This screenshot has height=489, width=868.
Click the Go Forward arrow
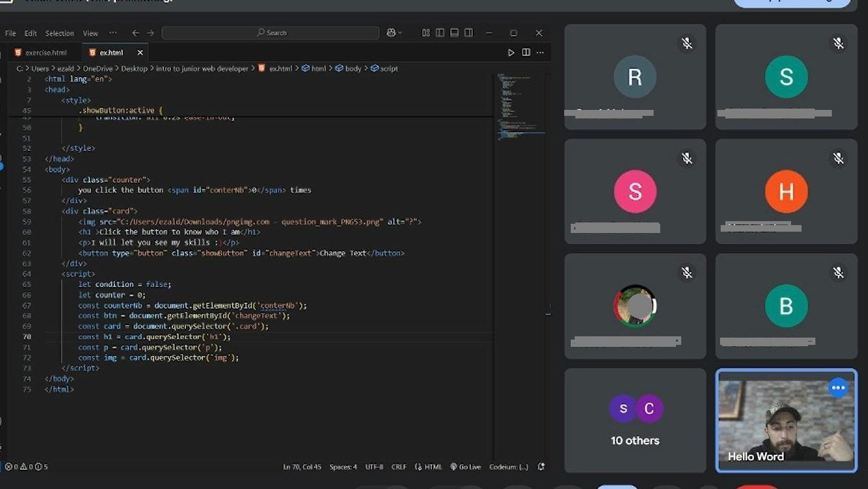click(x=151, y=33)
